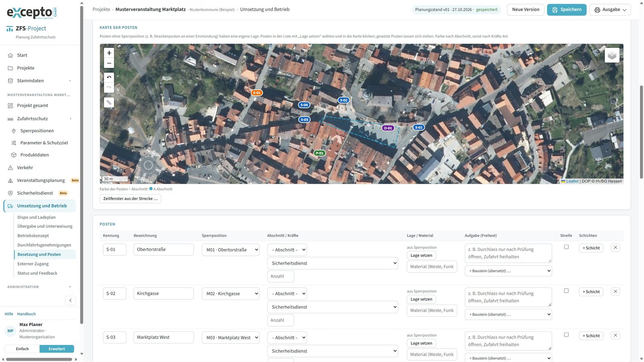Enable Streife checkbox for S-01
The image size is (644, 362).
[566, 247]
